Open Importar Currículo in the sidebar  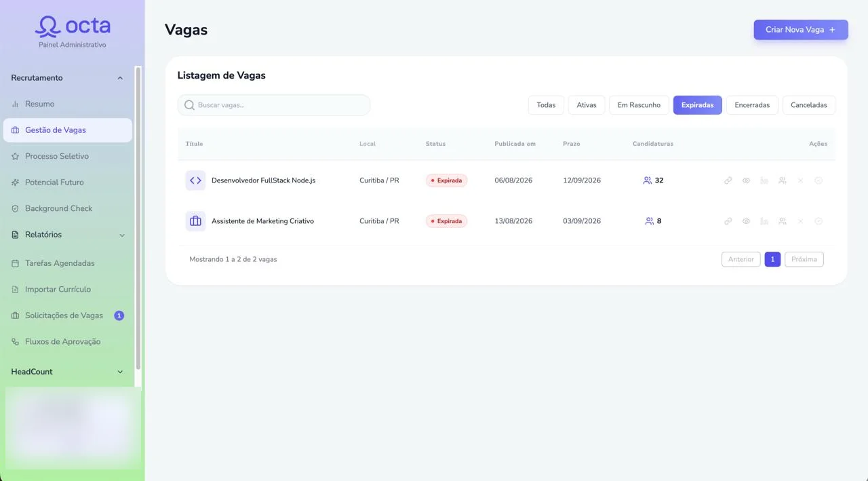tap(68, 289)
